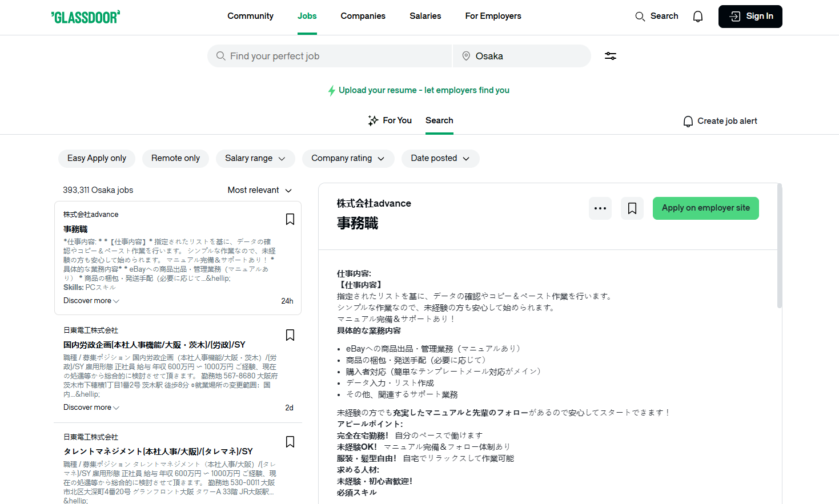The image size is (839, 504).
Task: Go to the Companies menu
Action: 363,16
